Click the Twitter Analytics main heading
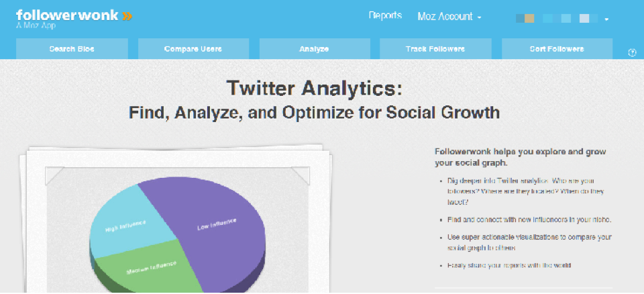Image resolution: width=644 pixels, height=294 pixels. click(x=314, y=88)
